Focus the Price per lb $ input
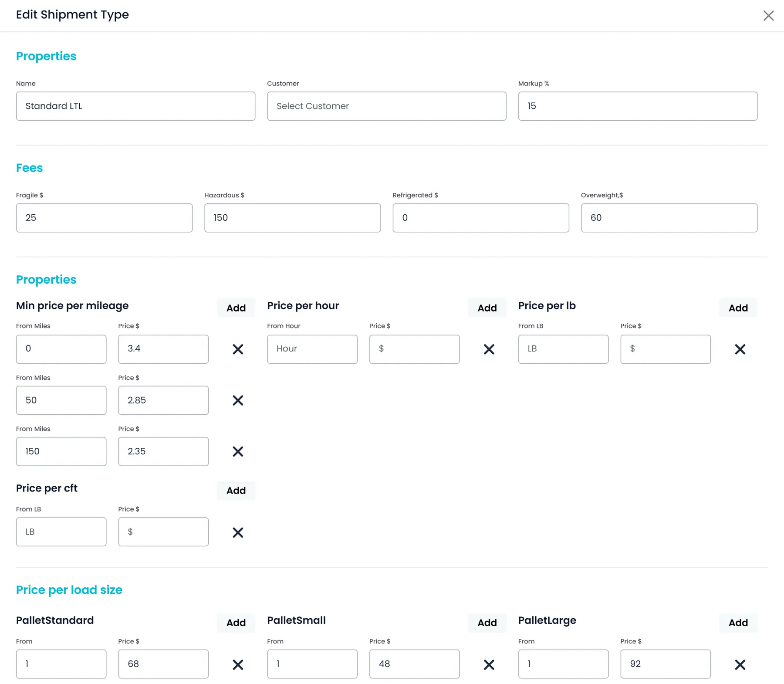The image size is (784, 684). point(666,349)
